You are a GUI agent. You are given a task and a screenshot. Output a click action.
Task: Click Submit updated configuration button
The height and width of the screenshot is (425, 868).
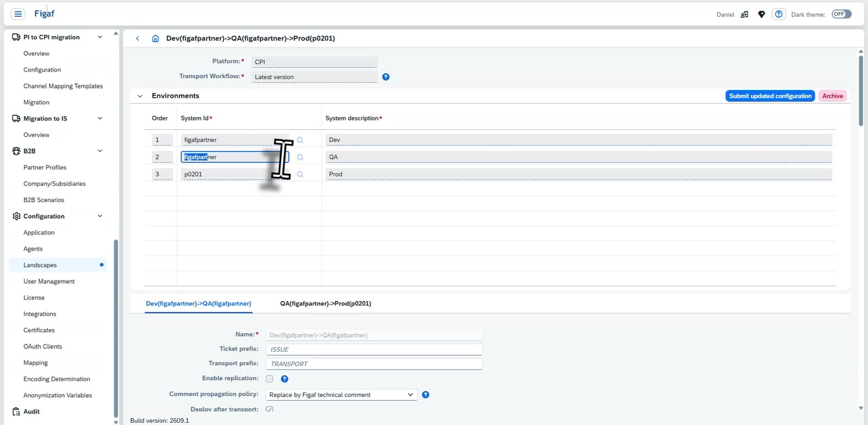(x=770, y=96)
